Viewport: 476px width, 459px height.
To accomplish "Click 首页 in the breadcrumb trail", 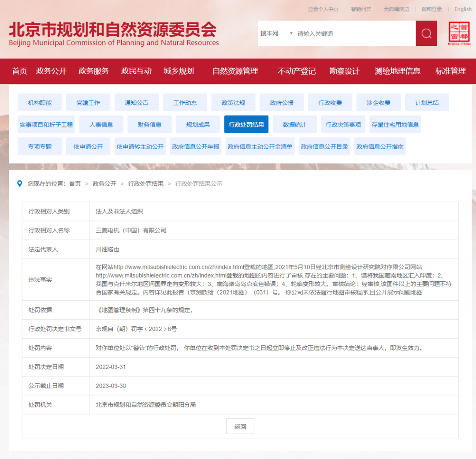I will coord(75,183).
